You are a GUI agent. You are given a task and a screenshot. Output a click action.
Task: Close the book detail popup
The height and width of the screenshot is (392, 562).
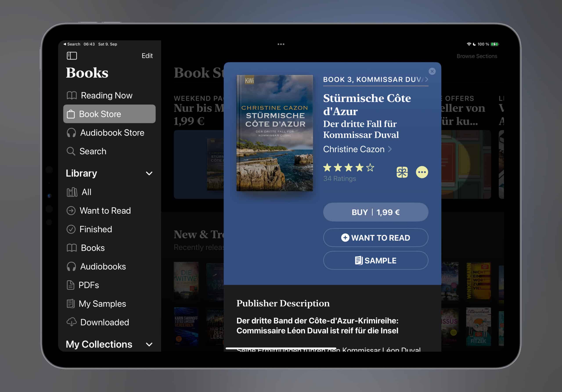(x=432, y=71)
